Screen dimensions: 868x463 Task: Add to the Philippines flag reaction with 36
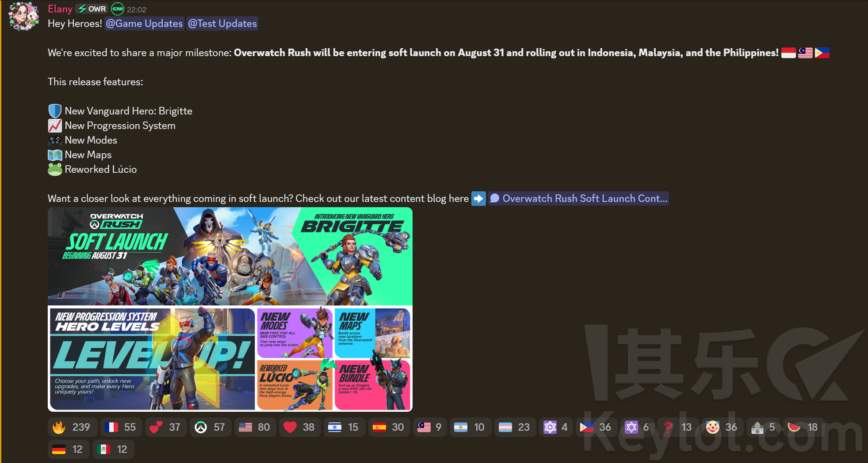(597, 427)
